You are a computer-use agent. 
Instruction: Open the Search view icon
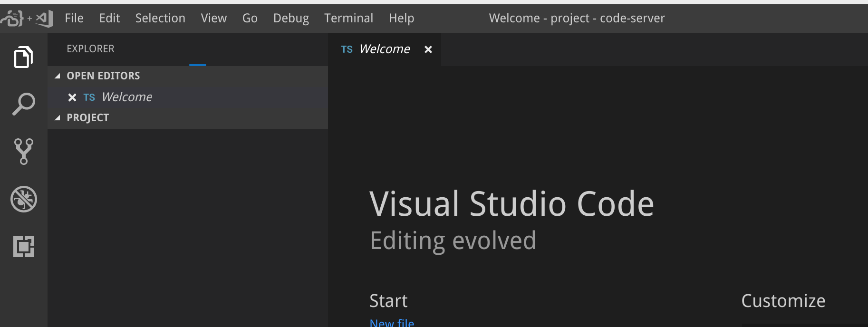(23, 104)
